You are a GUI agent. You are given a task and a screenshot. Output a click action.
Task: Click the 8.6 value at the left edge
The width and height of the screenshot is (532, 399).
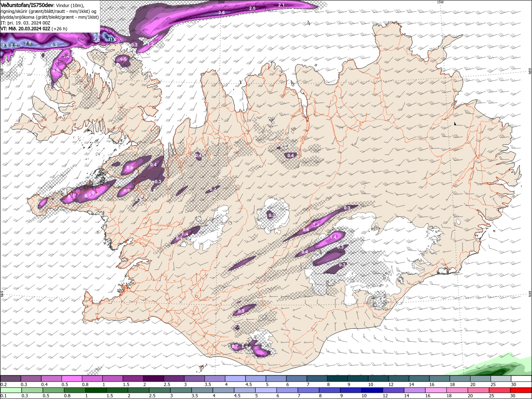[5, 45]
